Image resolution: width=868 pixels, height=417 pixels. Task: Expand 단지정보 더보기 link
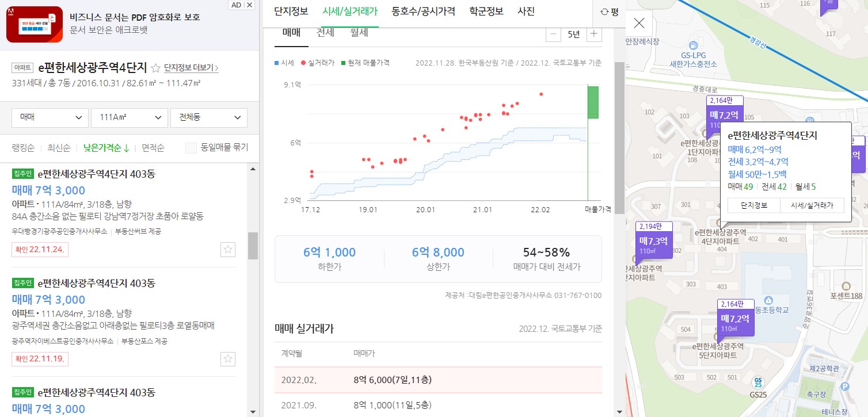(x=191, y=68)
